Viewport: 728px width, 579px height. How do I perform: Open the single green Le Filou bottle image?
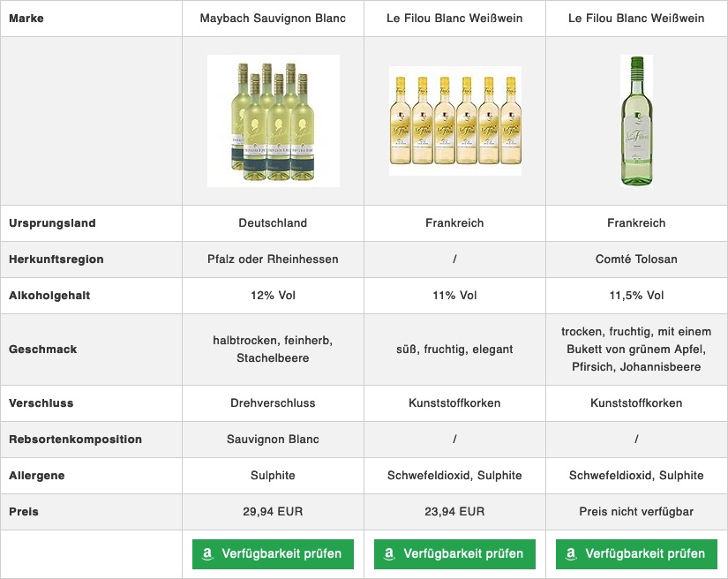pyautogui.click(x=636, y=121)
